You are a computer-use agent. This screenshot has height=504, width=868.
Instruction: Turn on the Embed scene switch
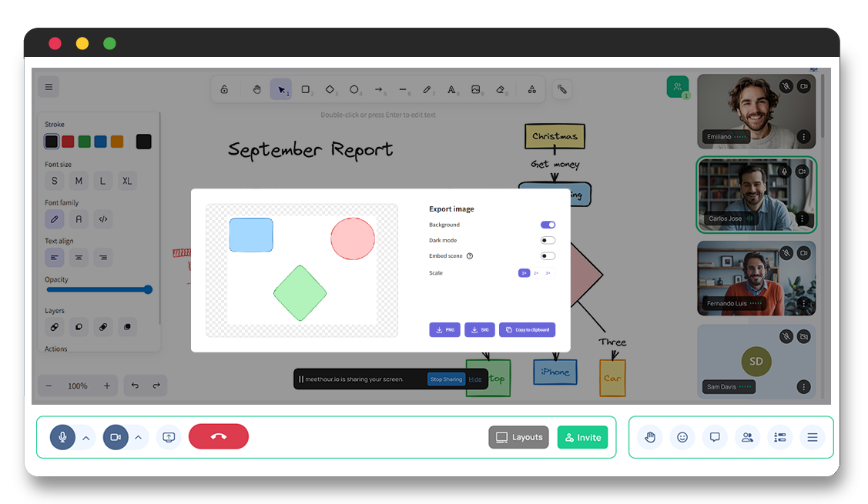548,256
